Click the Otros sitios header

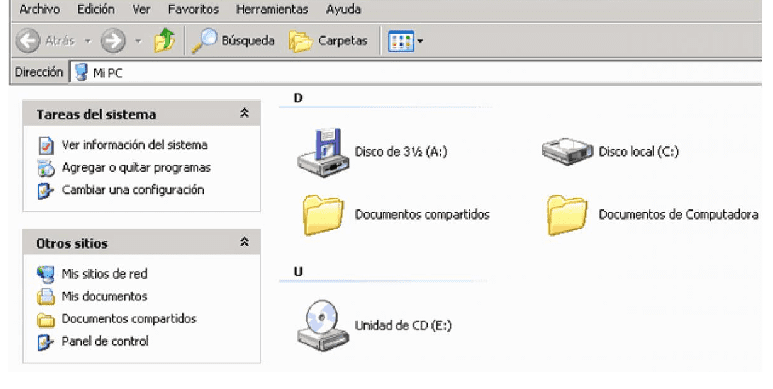(141, 243)
